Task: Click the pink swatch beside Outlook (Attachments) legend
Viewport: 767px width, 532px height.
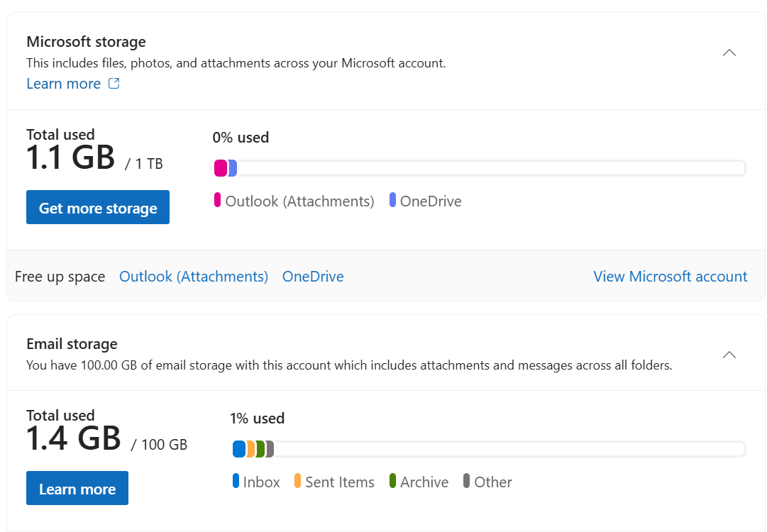Action: coord(218,199)
